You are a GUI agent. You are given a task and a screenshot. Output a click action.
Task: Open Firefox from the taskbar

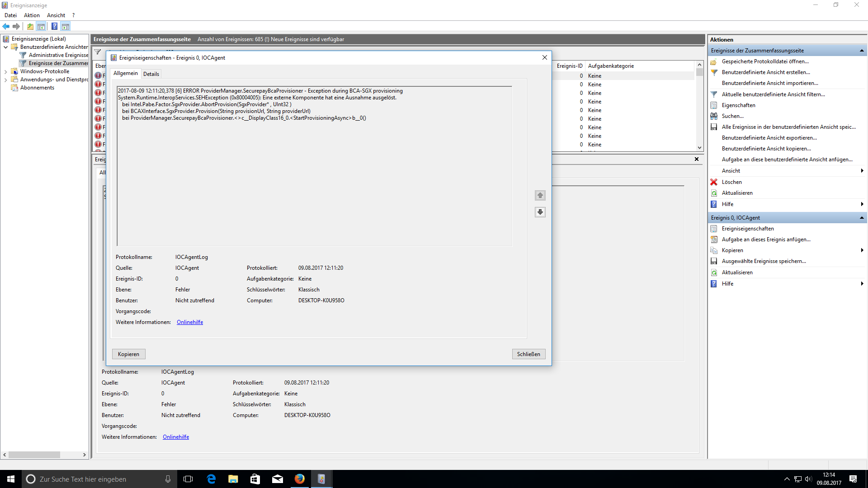pyautogui.click(x=299, y=479)
